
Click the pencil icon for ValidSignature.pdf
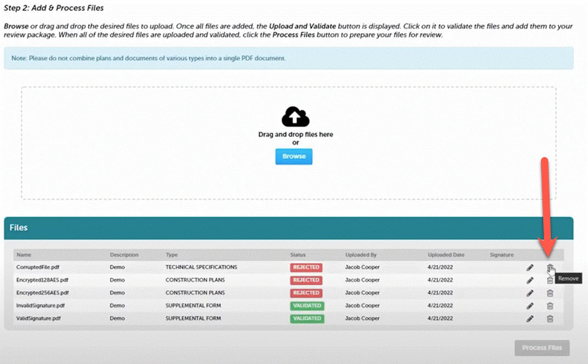(x=530, y=319)
